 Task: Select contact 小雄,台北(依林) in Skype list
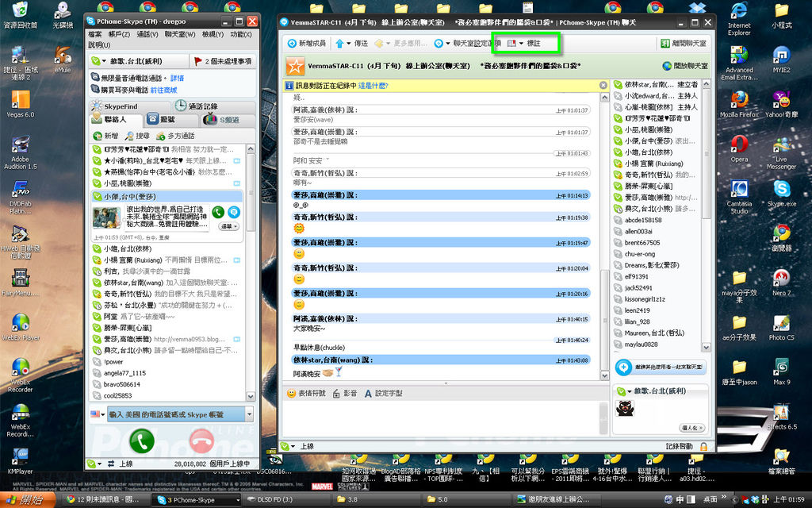tap(167, 248)
